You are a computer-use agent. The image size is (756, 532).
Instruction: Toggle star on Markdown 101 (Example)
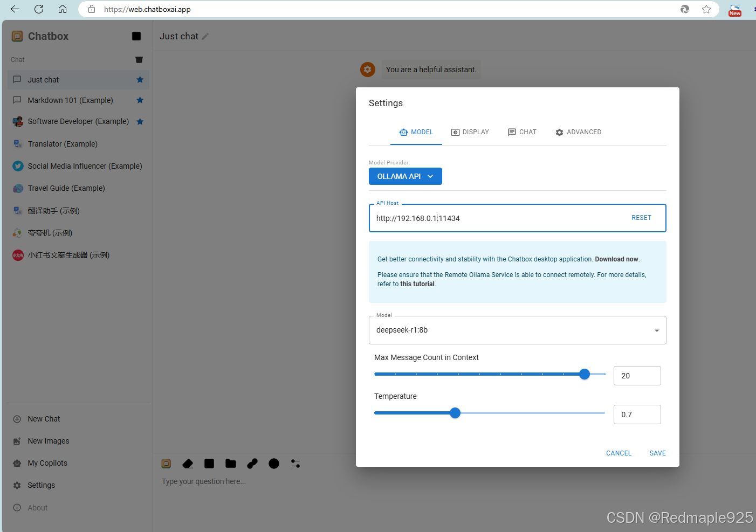[x=140, y=100]
